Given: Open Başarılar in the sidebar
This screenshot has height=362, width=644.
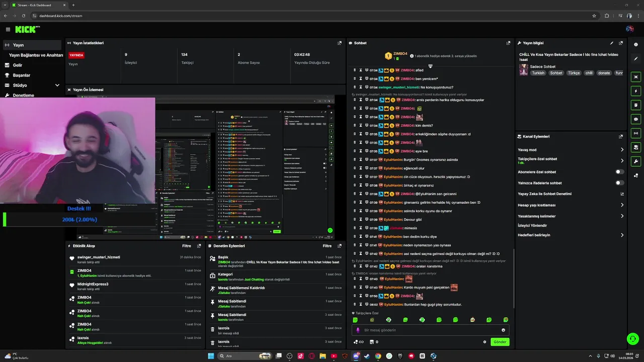Looking at the screenshot, I should point(32,75).
